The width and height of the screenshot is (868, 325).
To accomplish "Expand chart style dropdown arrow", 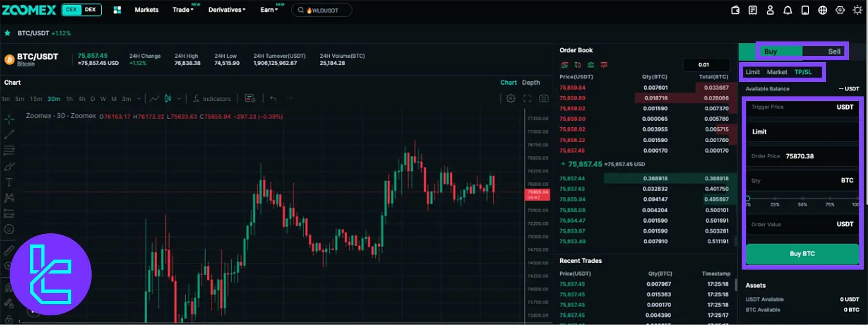I will (179, 98).
